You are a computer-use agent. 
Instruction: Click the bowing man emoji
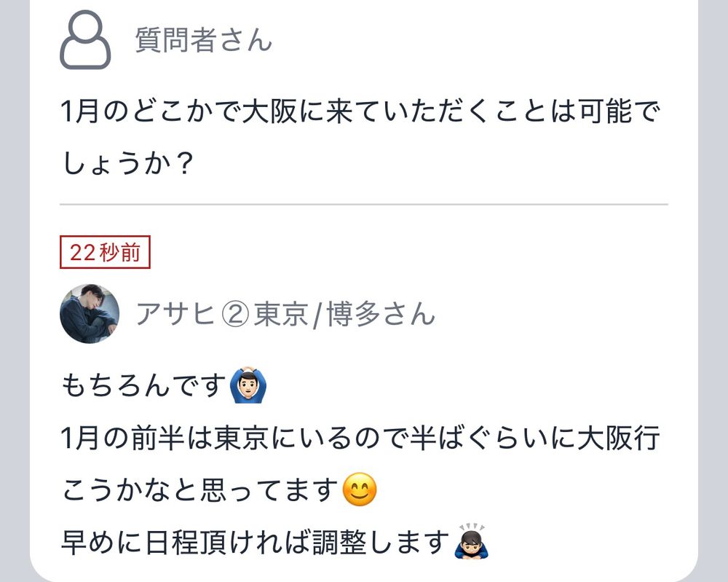(x=472, y=542)
